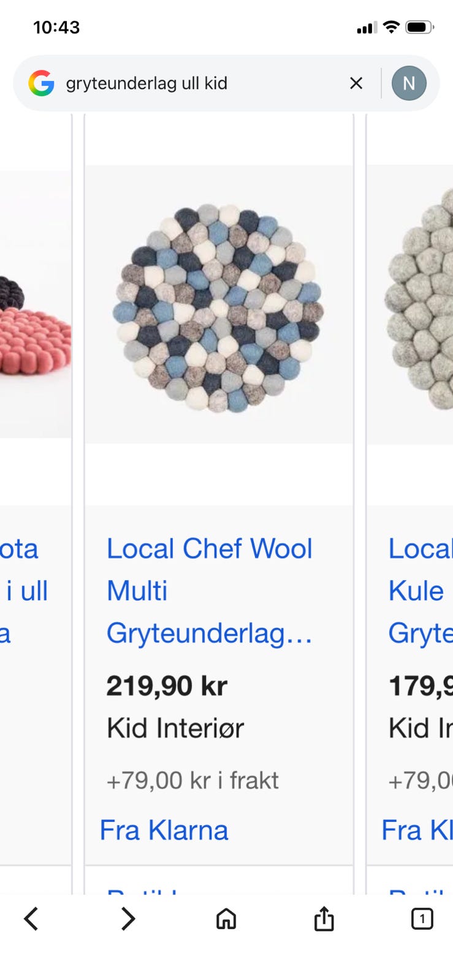
Task: Tap the 'Fra Klarna' link in middle card
Action: point(164,831)
